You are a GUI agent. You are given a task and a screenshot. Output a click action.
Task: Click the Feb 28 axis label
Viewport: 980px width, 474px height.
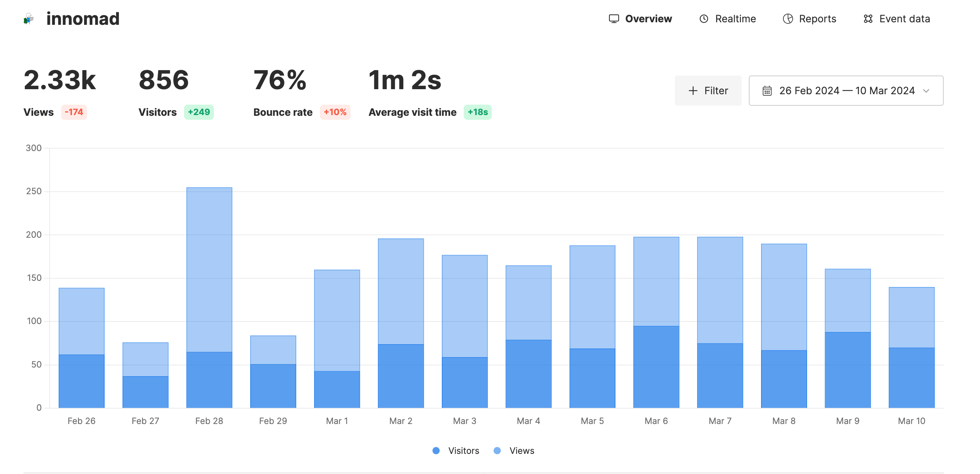pos(209,421)
